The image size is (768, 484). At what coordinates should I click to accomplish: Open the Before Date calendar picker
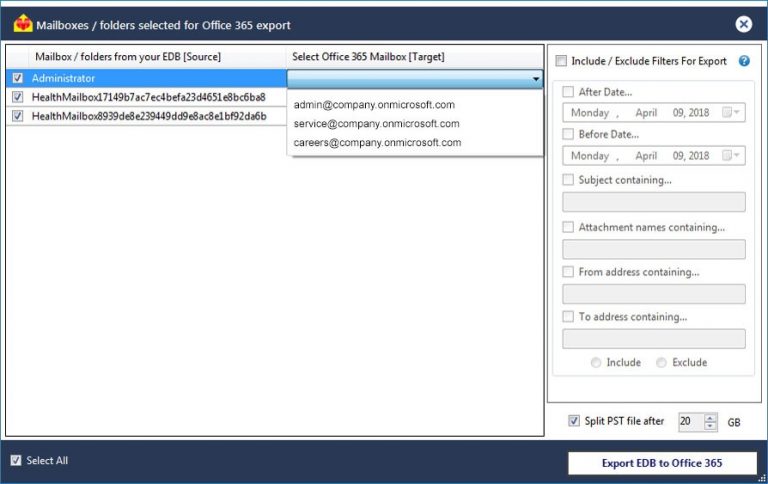pos(732,155)
